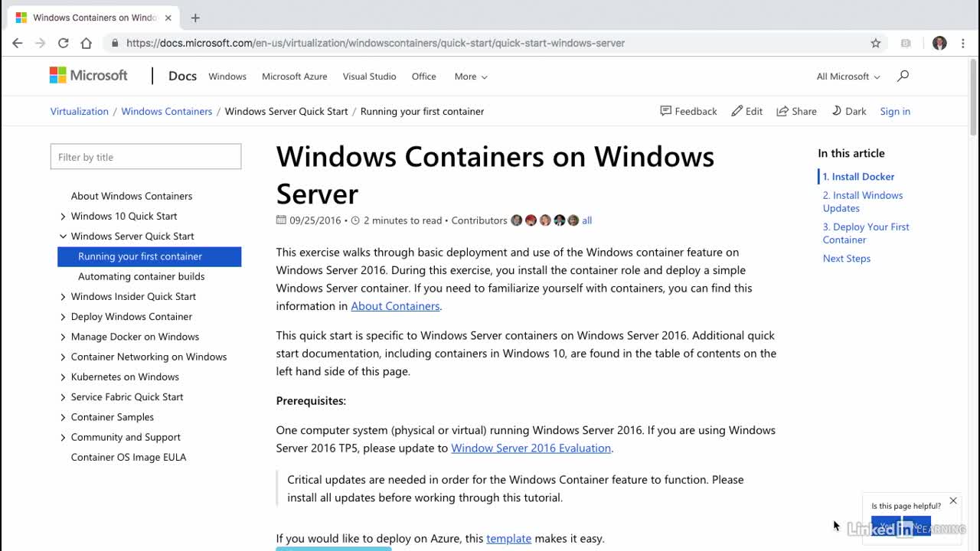Open the All Microsoft dropdown

[848, 77]
